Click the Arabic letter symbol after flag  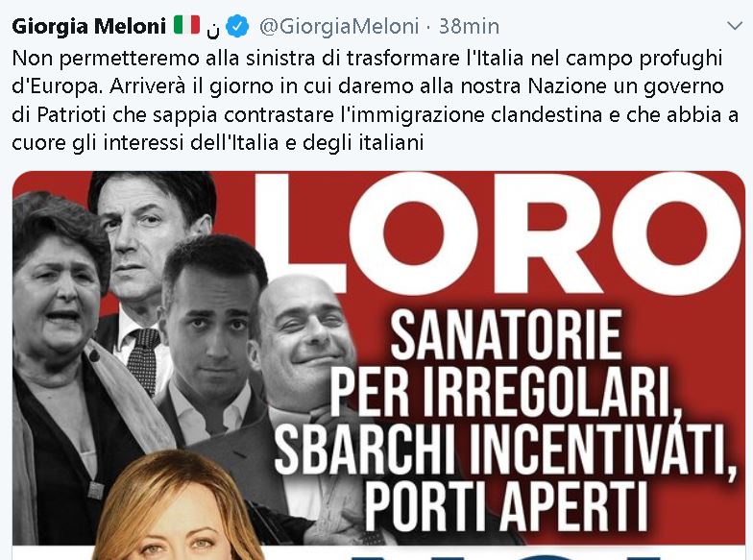point(213,31)
